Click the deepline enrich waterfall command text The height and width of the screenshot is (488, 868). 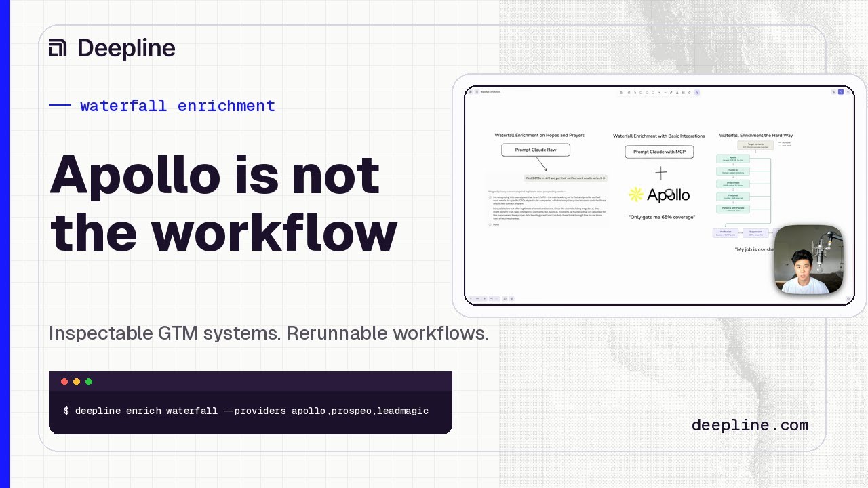(246, 411)
